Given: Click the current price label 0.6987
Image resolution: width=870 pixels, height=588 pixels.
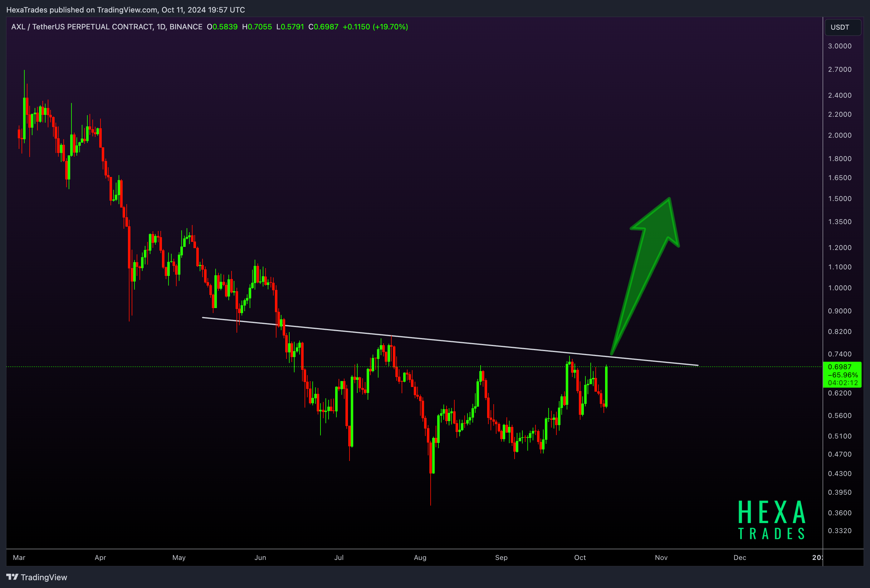Looking at the screenshot, I should (x=839, y=367).
